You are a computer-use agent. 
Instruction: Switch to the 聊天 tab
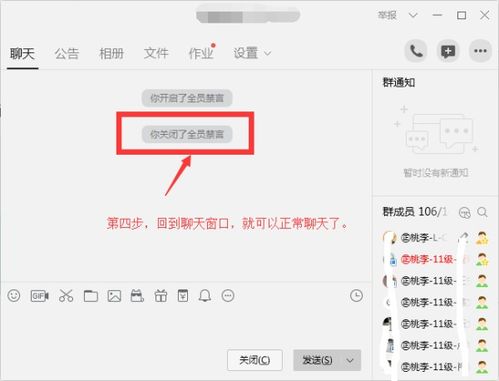tap(22, 53)
